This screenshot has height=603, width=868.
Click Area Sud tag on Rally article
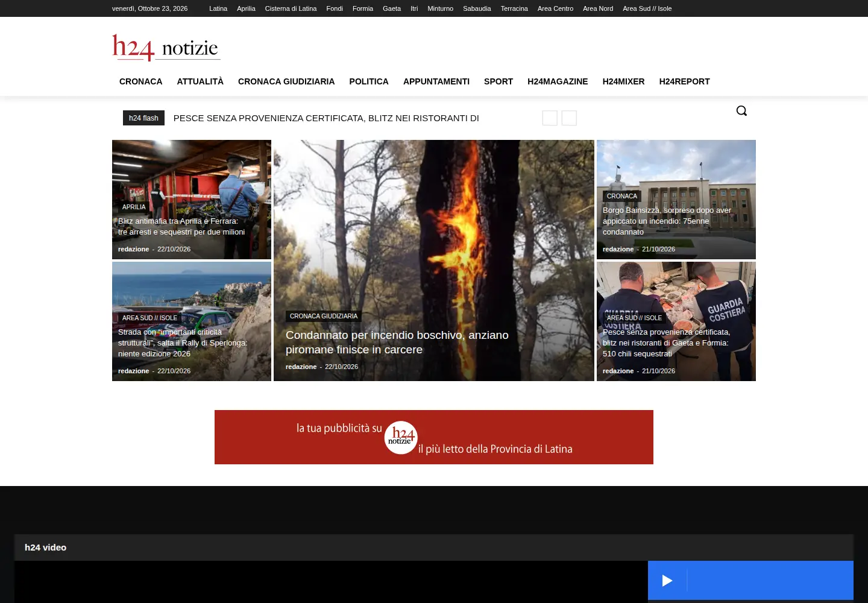click(x=149, y=318)
